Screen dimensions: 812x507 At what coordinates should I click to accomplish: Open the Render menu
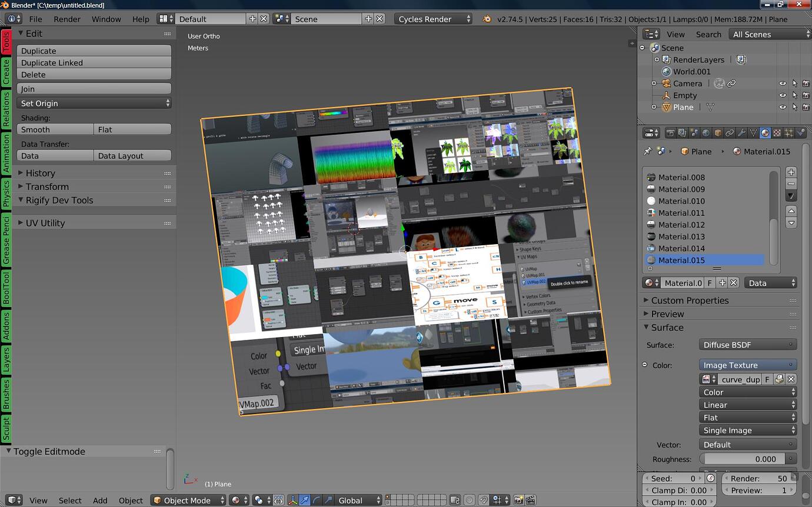coord(67,19)
